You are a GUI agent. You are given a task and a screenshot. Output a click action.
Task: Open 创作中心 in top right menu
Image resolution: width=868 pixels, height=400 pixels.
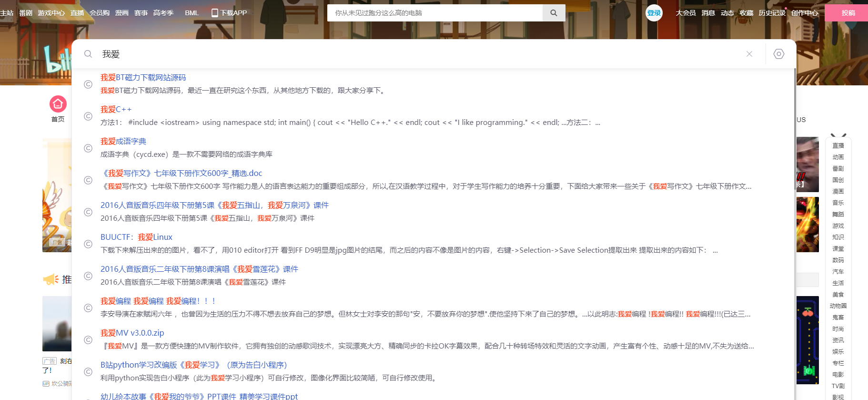[x=805, y=13]
